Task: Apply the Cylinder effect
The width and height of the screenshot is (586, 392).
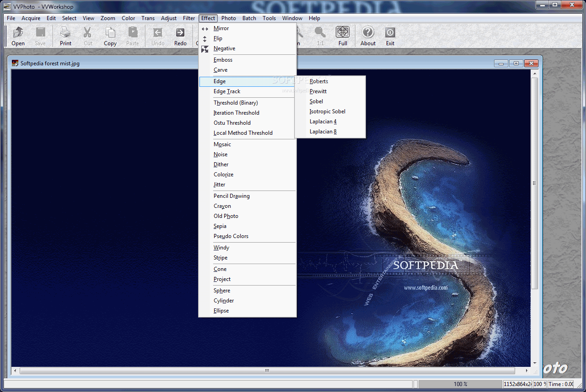Action: click(247, 301)
